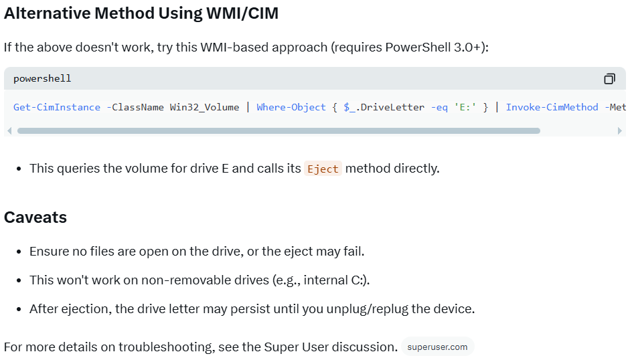Open the superuser.com source link
This screenshot has height=364, width=630.
point(438,347)
